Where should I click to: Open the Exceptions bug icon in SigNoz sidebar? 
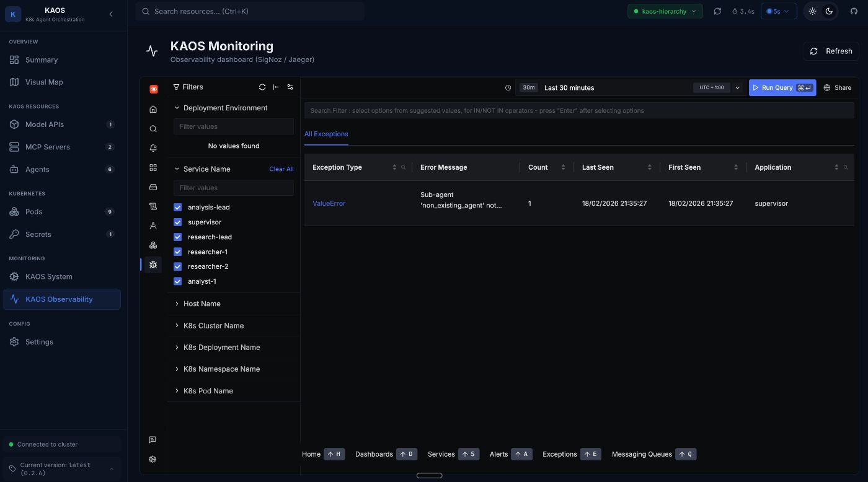153,265
